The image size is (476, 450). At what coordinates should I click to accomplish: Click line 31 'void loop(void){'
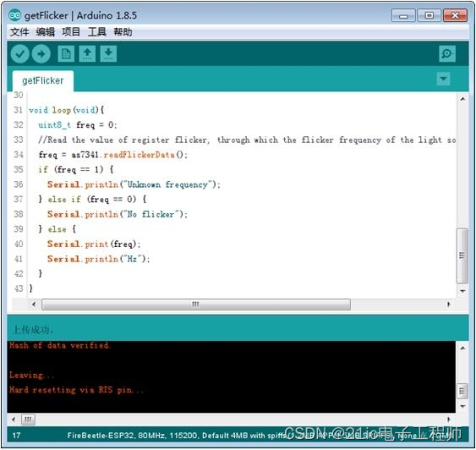point(67,110)
